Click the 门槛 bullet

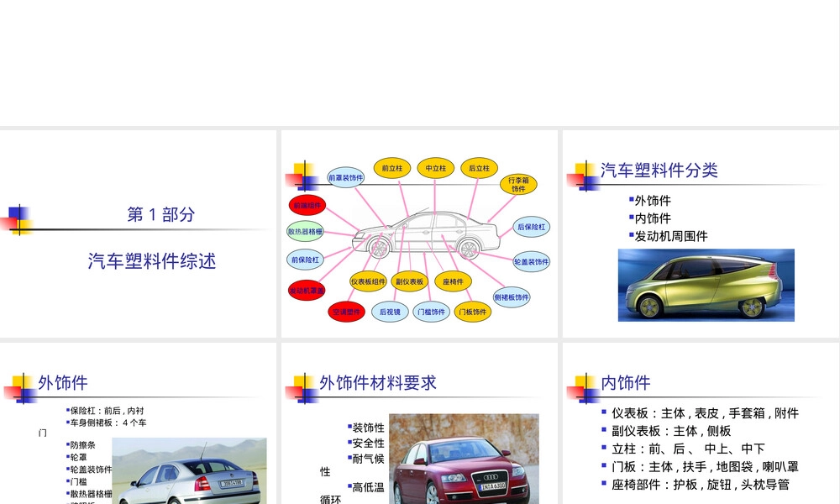coord(76,481)
